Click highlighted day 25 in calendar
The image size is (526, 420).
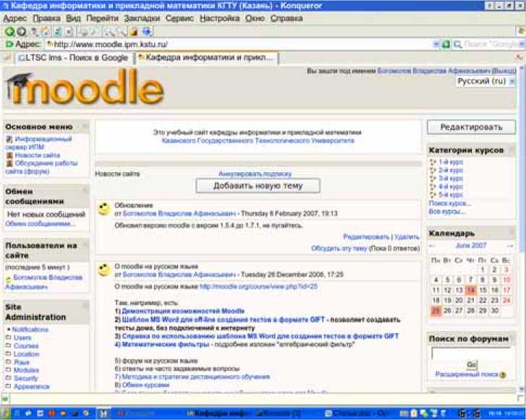coord(436,311)
